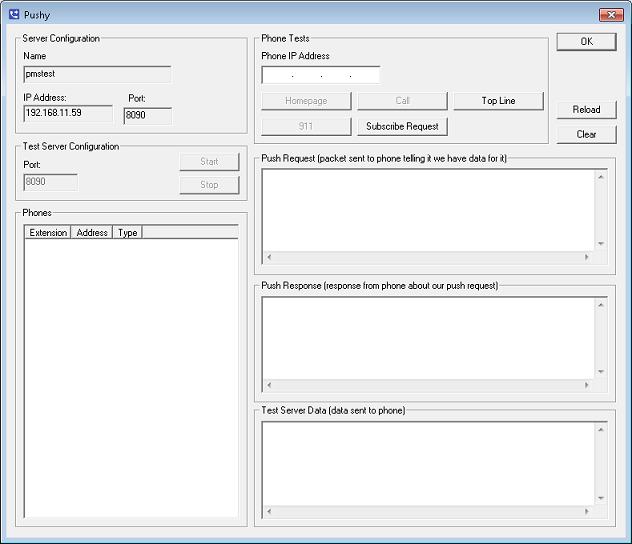
Task: Click inside the Phone IP Address field
Action: point(320,75)
